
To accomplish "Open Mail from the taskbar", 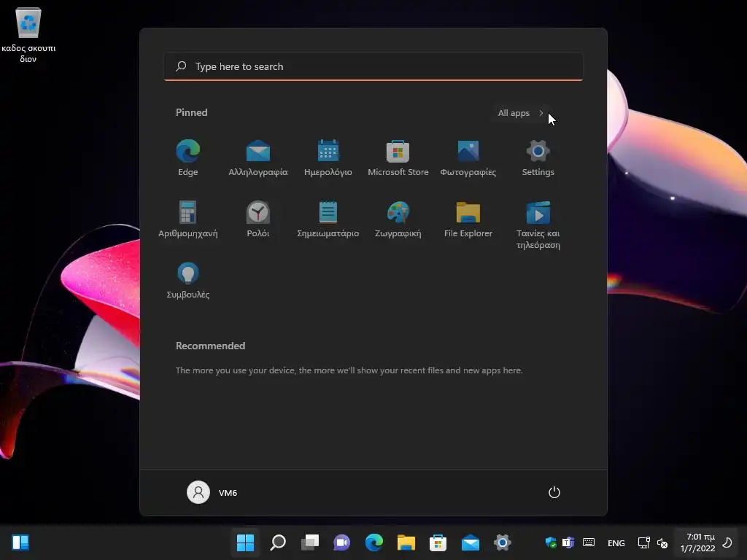I will [x=471, y=542].
